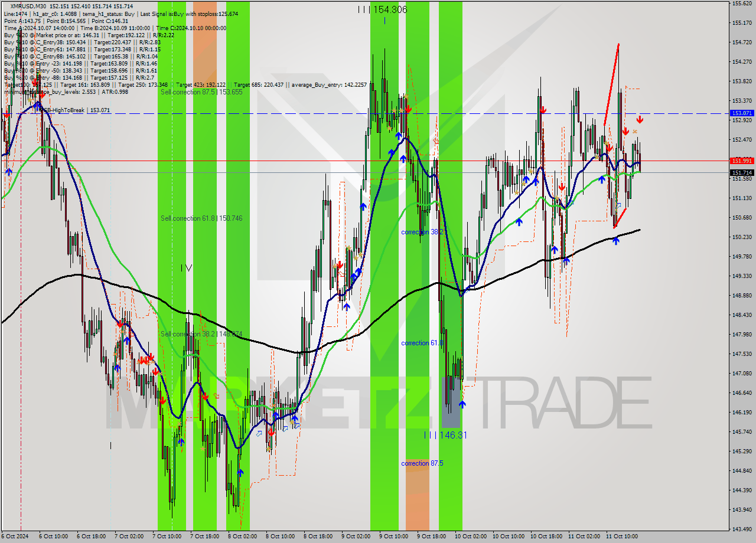Image resolution: width=756 pixels, height=543 pixels.
Task: Click the 'Sell correction 87.5 | 153.655' label
Action: (x=201, y=92)
